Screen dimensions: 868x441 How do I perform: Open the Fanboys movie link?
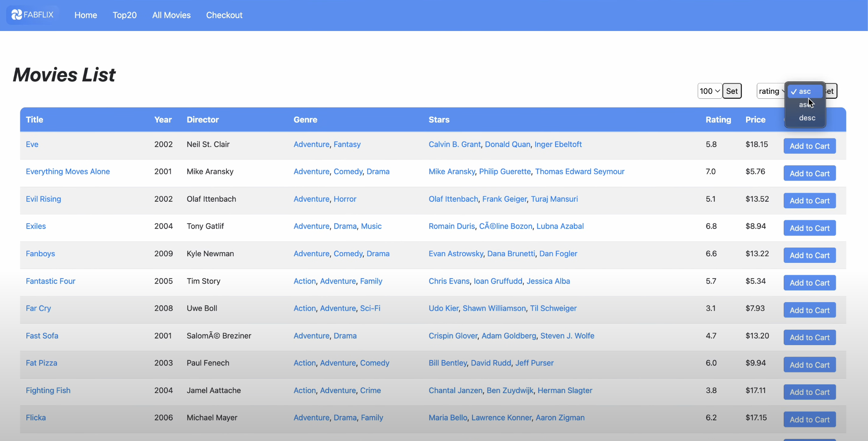(x=40, y=253)
